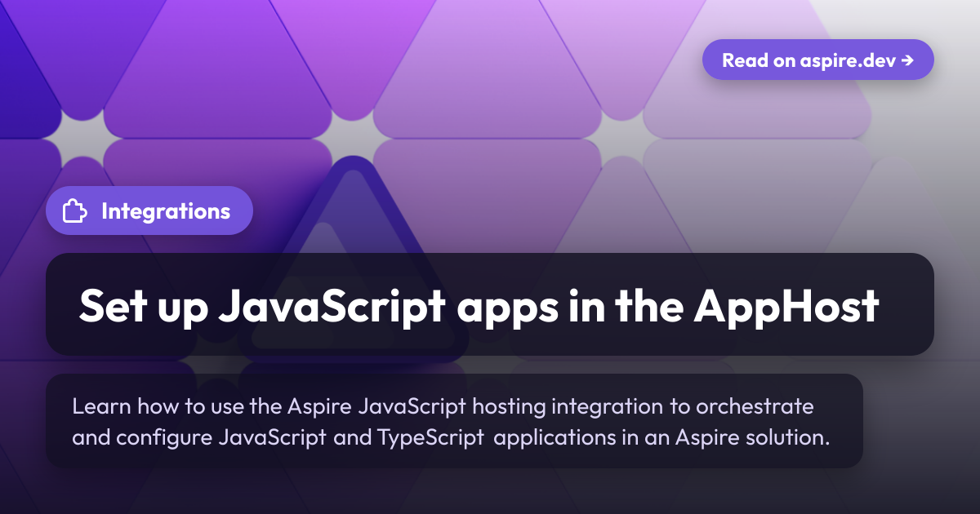Click the puzzle piece icon beside Integrations
The width and height of the screenshot is (980, 514).
click(x=75, y=211)
